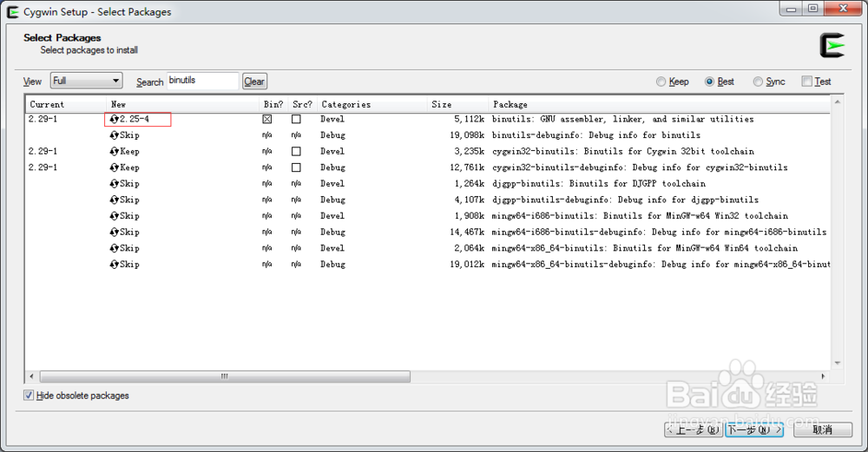Select cygwin32-binutils-debuginfo package text
868x452 pixels.
(x=640, y=167)
